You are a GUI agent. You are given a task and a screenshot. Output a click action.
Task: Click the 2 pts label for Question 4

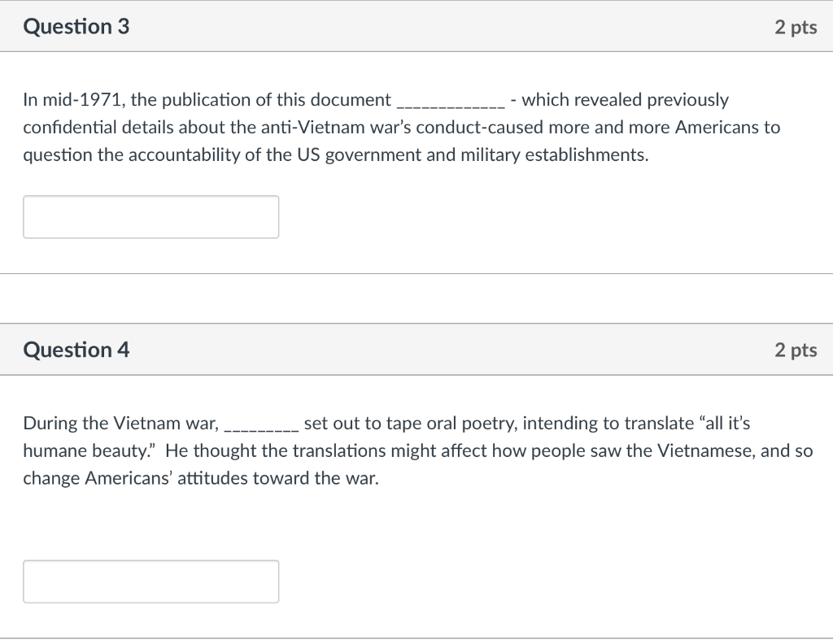coord(796,350)
